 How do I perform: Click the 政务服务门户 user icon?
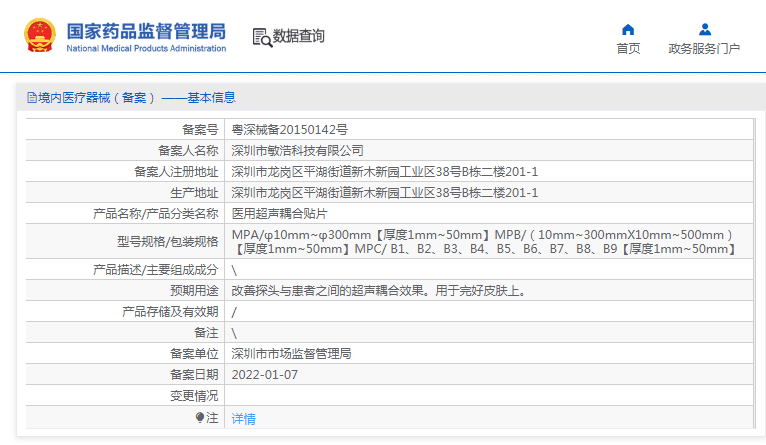[704, 30]
